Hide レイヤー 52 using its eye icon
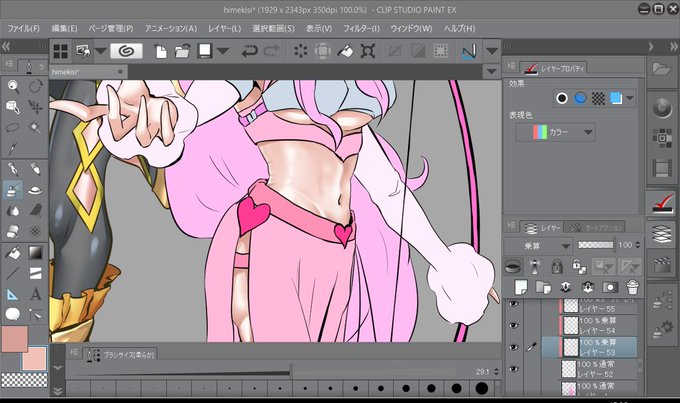The image size is (680, 403). 513,369
